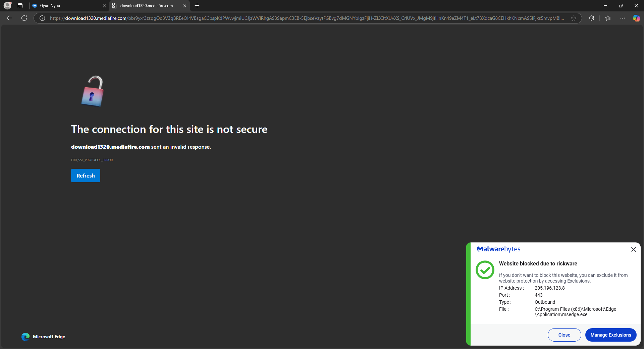Close the Gyuu Nyuu tab
This screenshot has width=644, height=349.
[104, 6]
